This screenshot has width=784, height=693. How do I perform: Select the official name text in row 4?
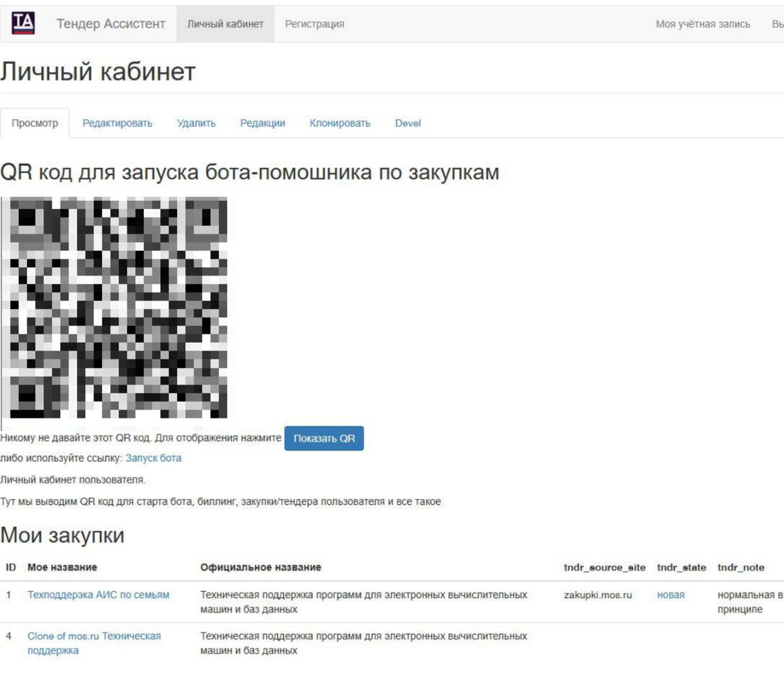(x=364, y=643)
